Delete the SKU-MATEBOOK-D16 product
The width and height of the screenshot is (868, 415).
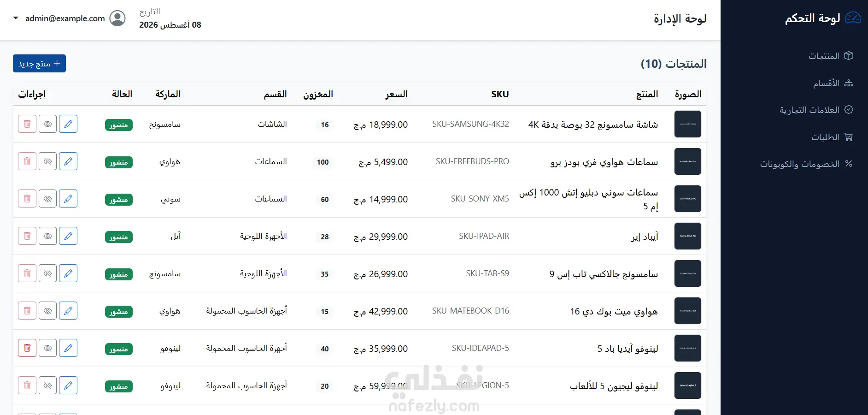coord(27,311)
